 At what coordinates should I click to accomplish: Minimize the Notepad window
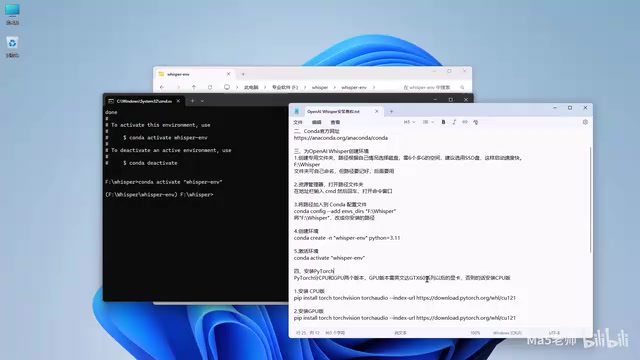coord(555,108)
